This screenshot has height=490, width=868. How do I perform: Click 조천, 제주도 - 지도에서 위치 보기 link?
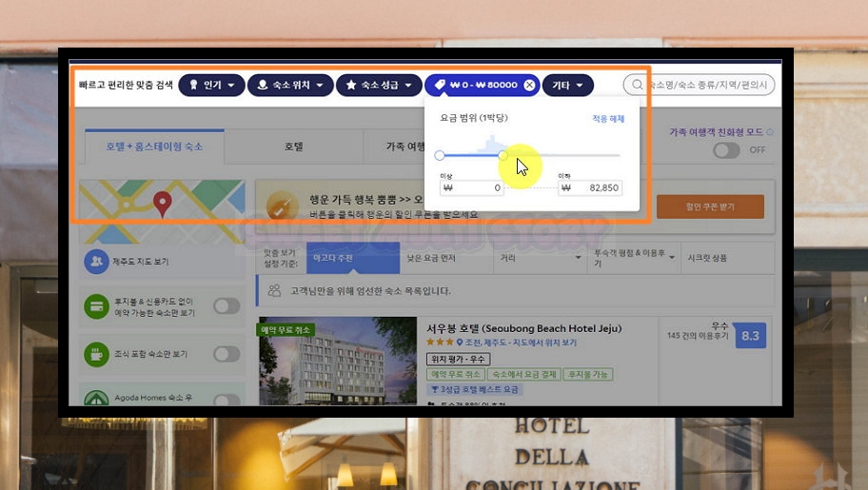tap(521, 343)
